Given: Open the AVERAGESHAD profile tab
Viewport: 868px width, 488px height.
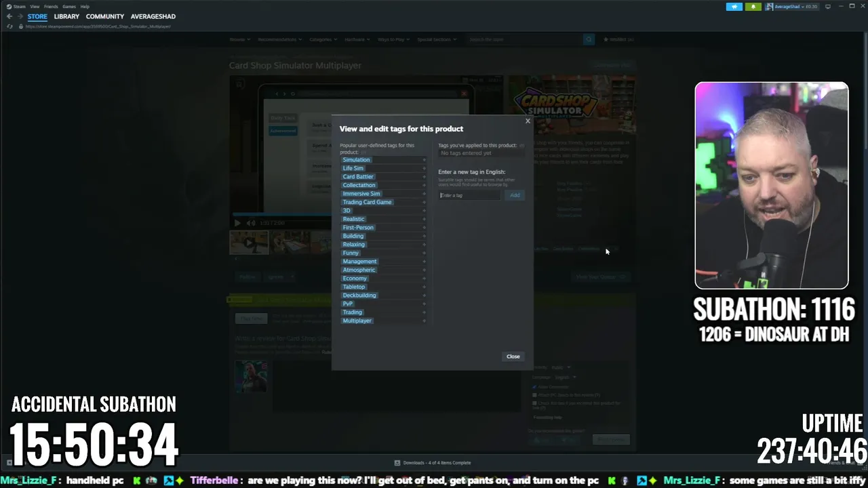Looking at the screenshot, I should tap(153, 16).
